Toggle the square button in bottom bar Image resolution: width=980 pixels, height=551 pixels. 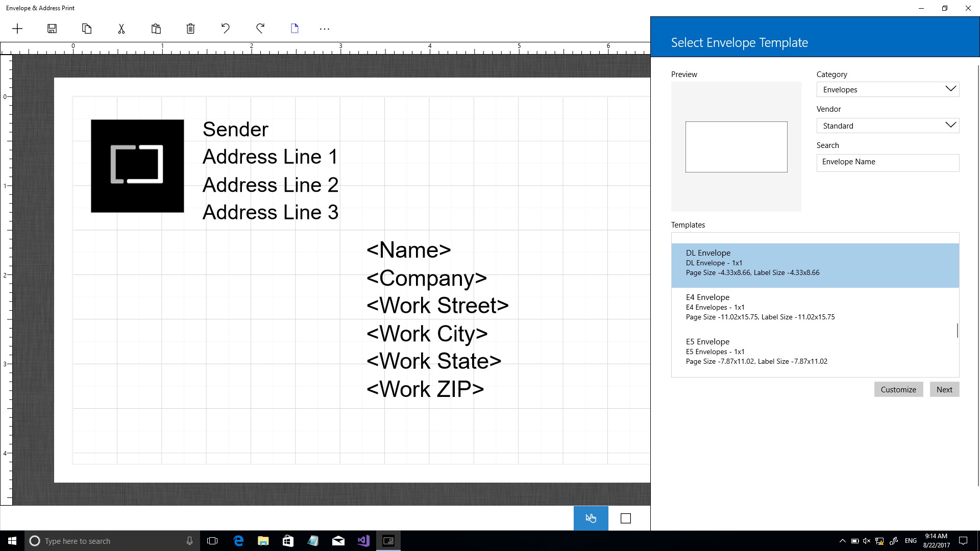[626, 518]
